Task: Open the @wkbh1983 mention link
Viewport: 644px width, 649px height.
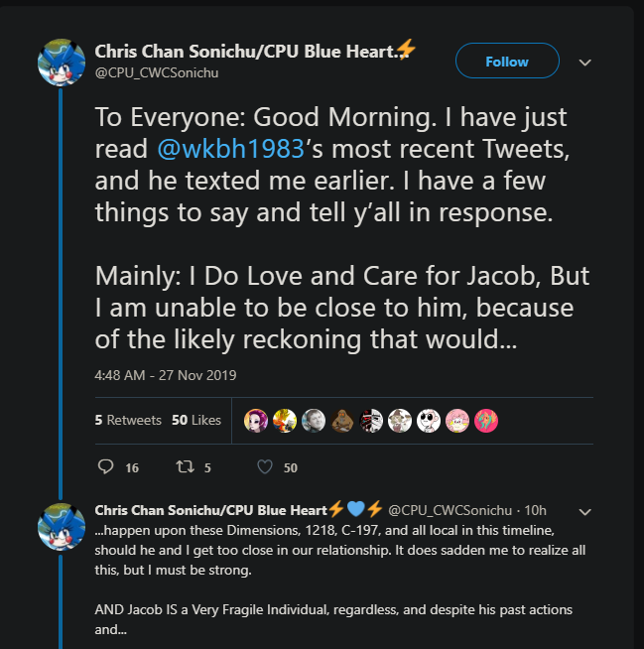Action: click(231, 149)
